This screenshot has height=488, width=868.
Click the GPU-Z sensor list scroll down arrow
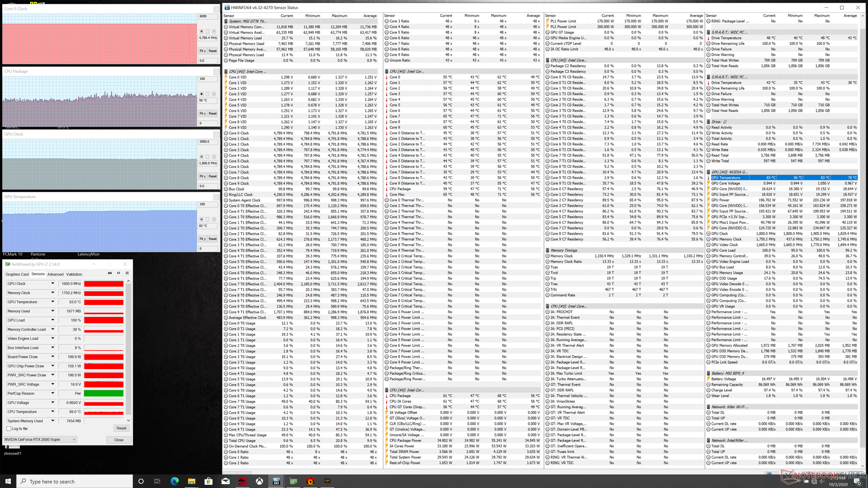coord(128,421)
